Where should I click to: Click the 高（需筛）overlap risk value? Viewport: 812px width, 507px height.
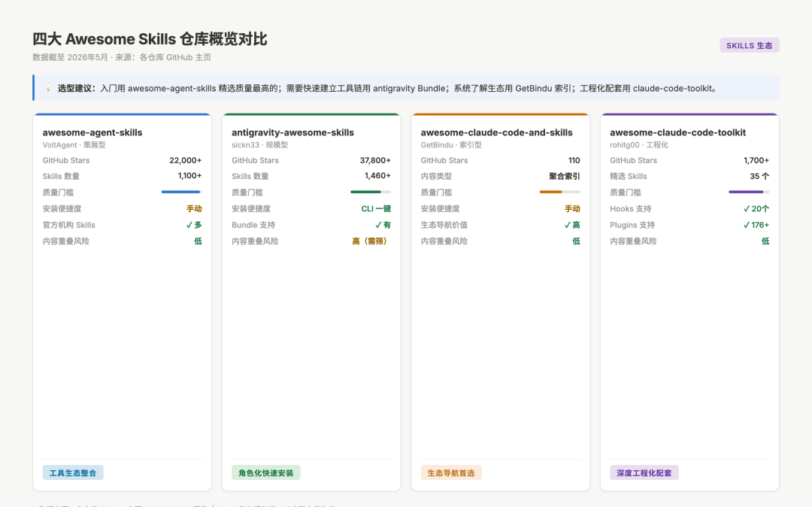(x=371, y=241)
